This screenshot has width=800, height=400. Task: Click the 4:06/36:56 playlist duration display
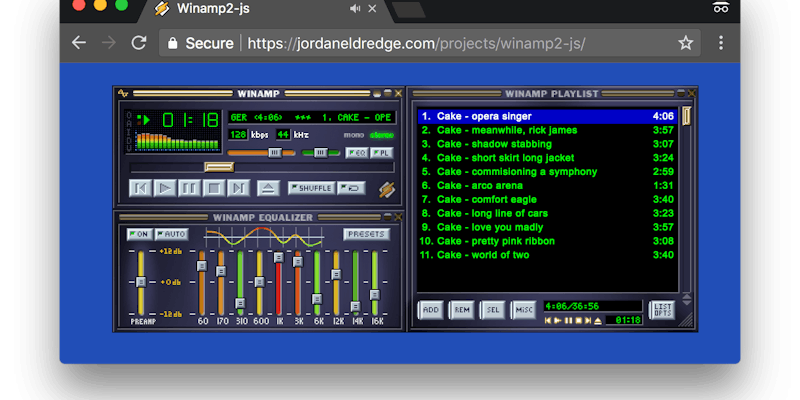click(592, 306)
